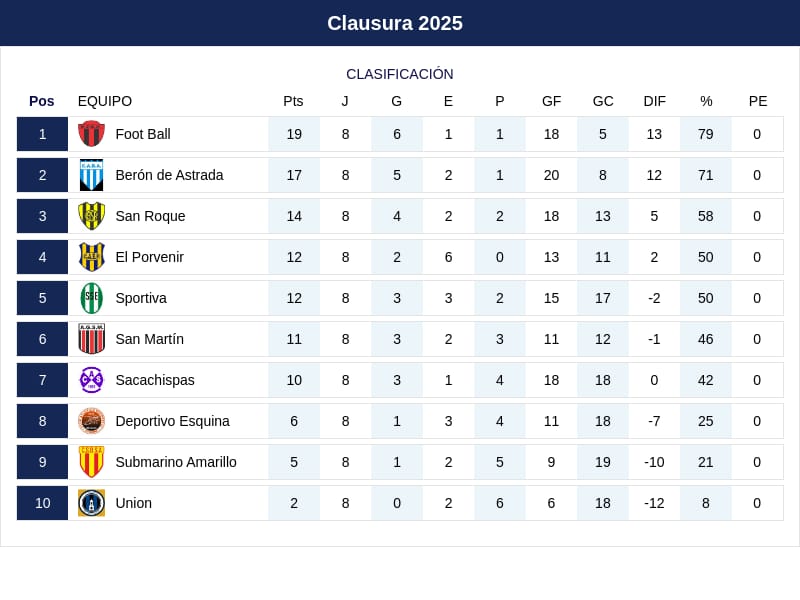Viewport: 800px width, 600px height.
Task: Select the DIF column header
Action: (654, 101)
